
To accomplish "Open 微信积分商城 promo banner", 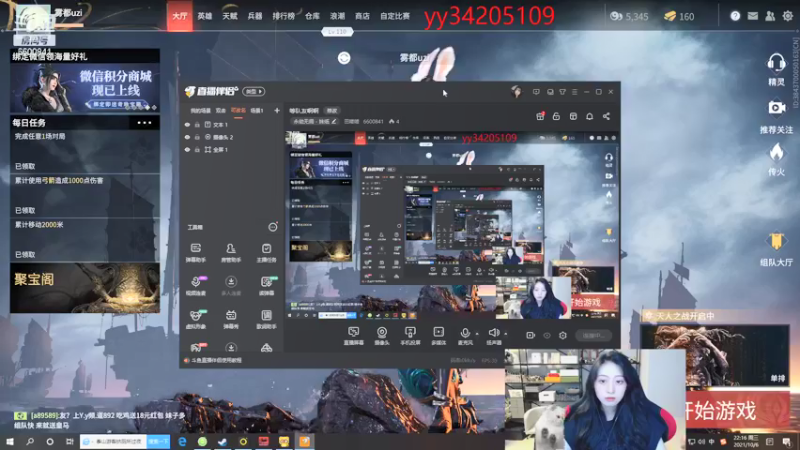I will point(85,87).
